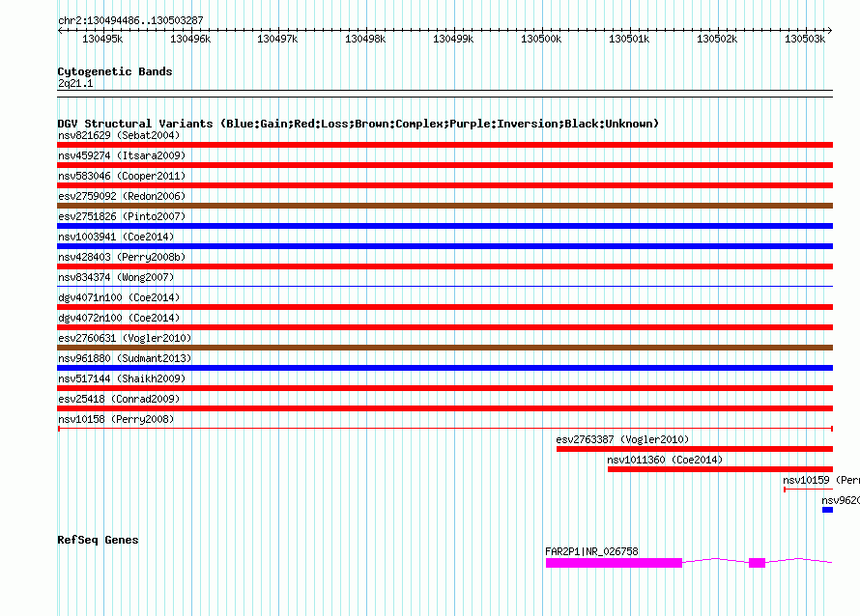
Task: Click the esv2763387 (Vogler2010) label
Action: (x=622, y=439)
